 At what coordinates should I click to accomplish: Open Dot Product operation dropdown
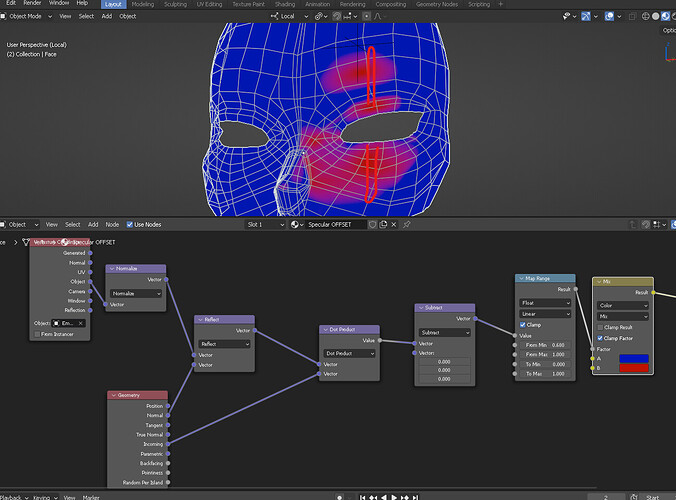(x=349, y=353)
